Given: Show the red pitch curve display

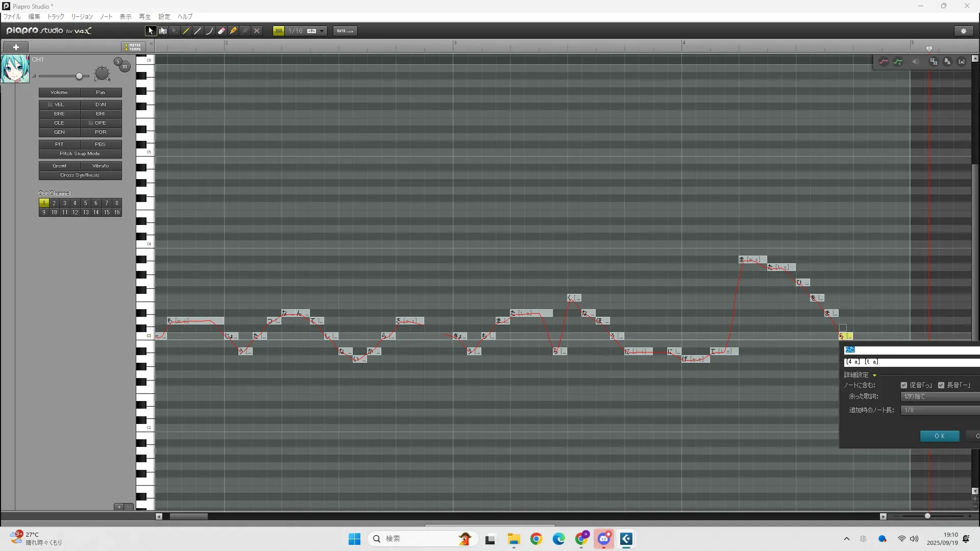Looking at the screenshot, I should pyautogui.click(x=884, y=62).
